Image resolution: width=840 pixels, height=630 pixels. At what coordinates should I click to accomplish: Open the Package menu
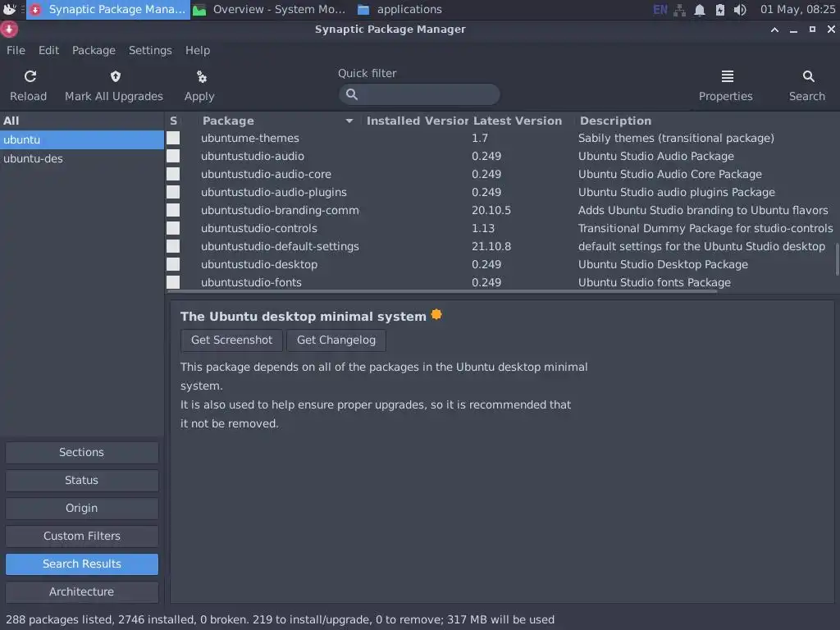coord(94,50)
